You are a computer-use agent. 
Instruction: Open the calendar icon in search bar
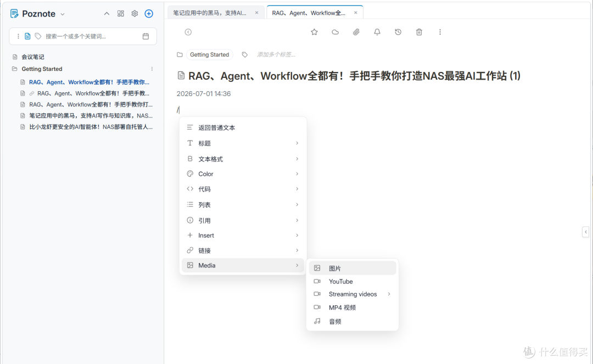[146, 36]
